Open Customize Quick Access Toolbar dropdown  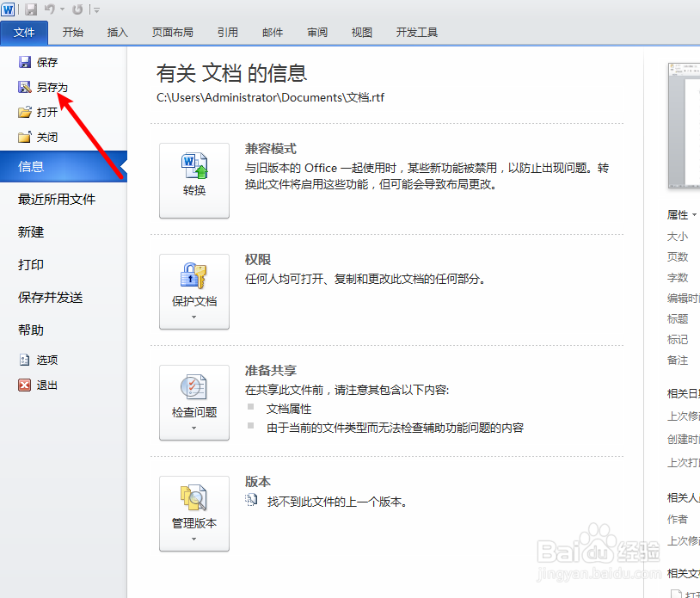pos(96,9)
